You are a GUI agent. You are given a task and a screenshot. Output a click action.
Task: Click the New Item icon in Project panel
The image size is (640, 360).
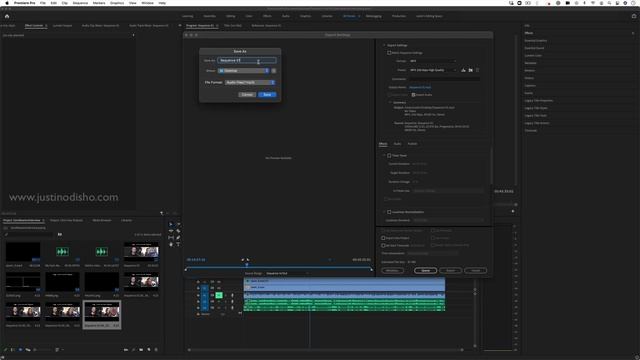point(149,350)
